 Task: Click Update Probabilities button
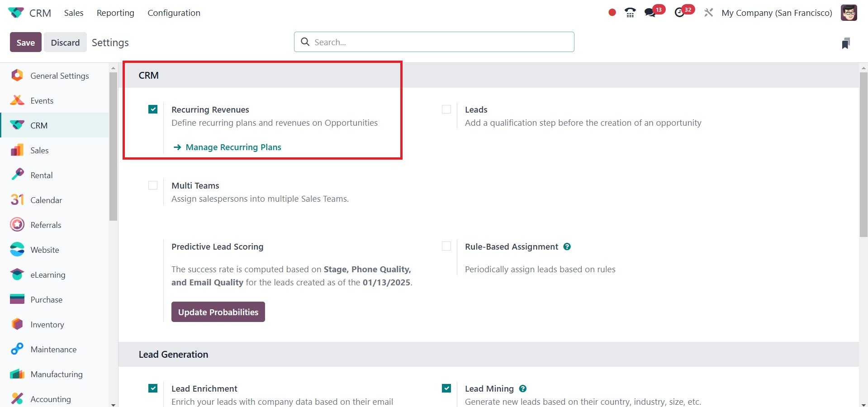[218, 312]
